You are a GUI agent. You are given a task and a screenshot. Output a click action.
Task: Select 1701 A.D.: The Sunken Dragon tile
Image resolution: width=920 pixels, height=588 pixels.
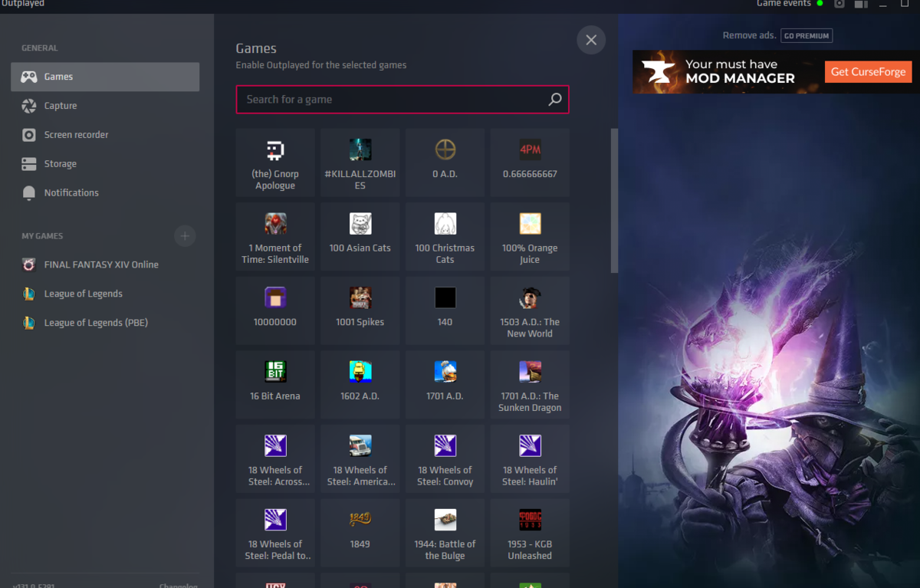(530, 384)
